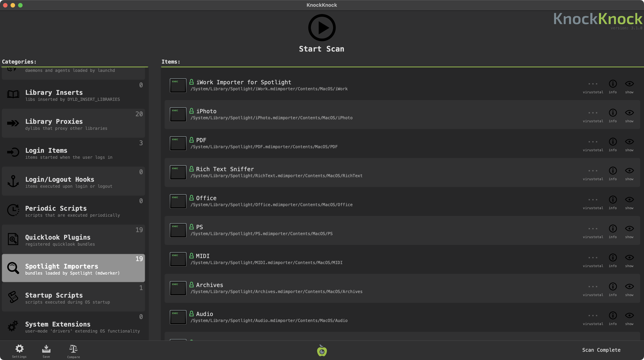Select the Login Items category
Viewport: 644px width, 360px height.
[73, 152]
